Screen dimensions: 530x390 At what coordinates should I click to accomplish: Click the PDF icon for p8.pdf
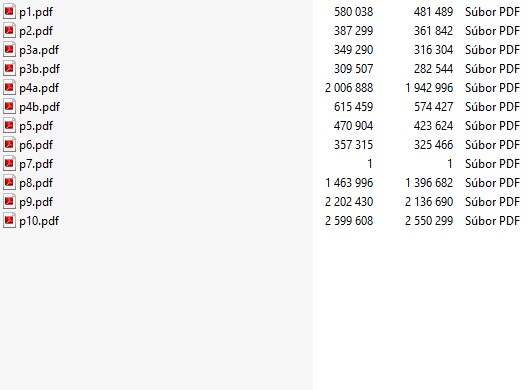[x=9, y=182]
